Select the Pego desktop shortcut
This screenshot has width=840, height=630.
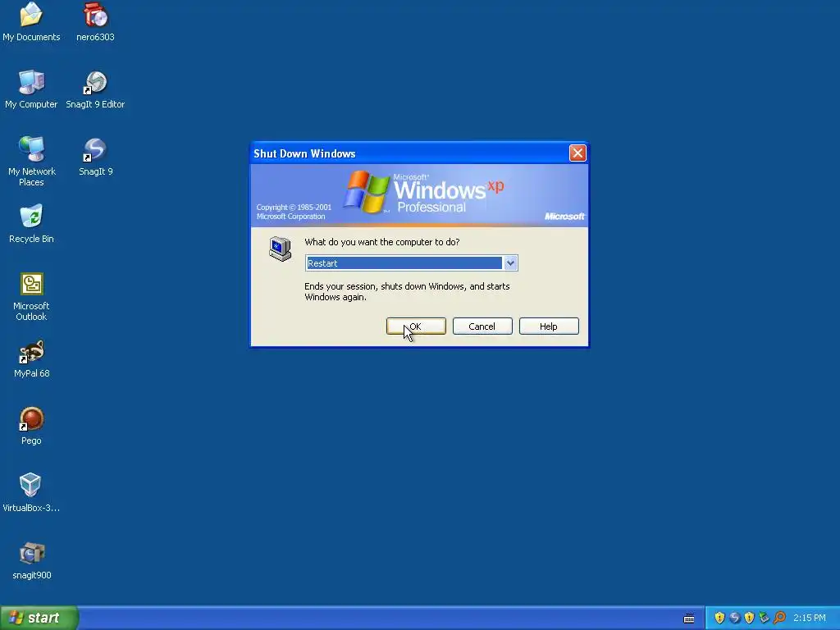click(x=31, y=426)
